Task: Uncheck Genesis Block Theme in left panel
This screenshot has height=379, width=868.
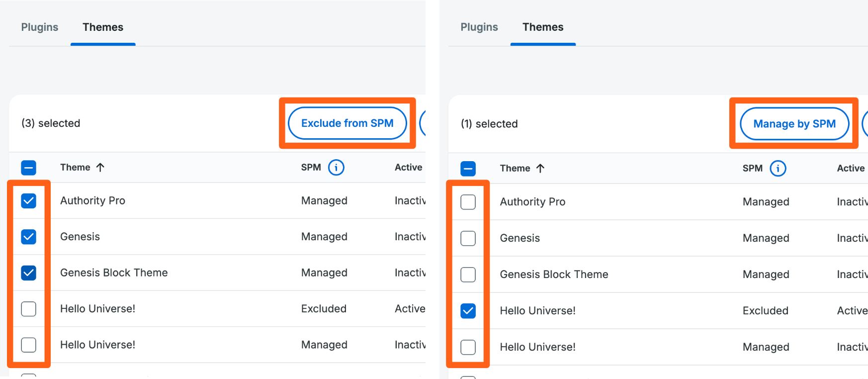Action: (29, 273)
